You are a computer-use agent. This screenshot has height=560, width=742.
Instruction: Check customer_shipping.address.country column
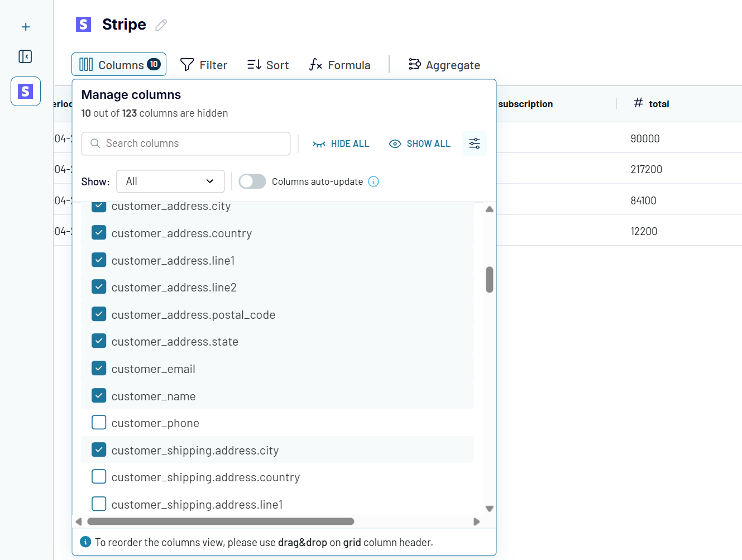pos(99,477)
